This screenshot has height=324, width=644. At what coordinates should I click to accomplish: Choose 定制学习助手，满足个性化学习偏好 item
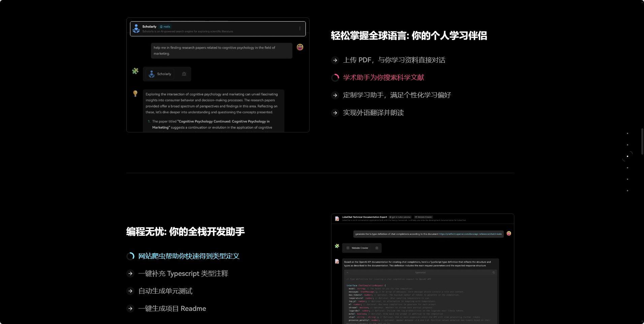396,95
